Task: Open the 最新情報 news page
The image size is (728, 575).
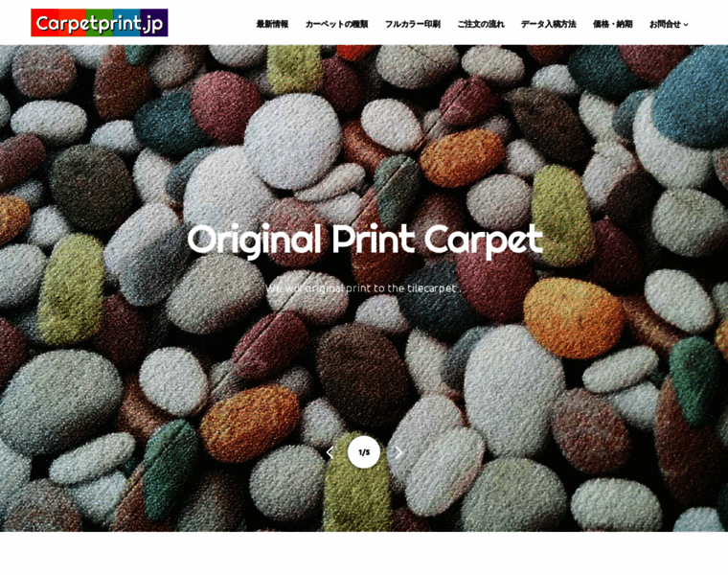Action: 273,24
